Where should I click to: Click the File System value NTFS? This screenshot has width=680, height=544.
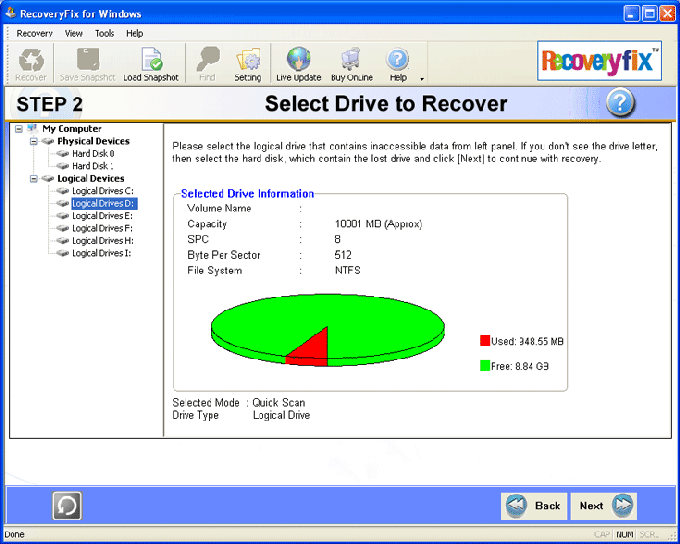(x=347, y=270)
